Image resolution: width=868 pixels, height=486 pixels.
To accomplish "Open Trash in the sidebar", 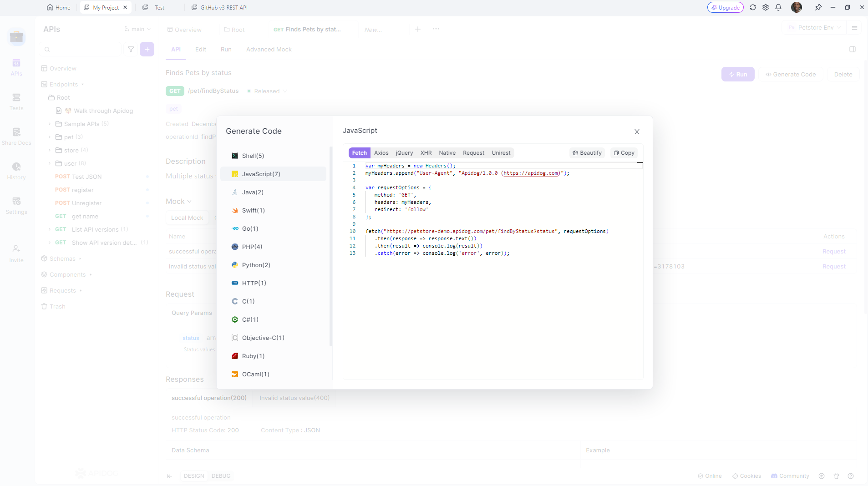I will click(54, 306).
